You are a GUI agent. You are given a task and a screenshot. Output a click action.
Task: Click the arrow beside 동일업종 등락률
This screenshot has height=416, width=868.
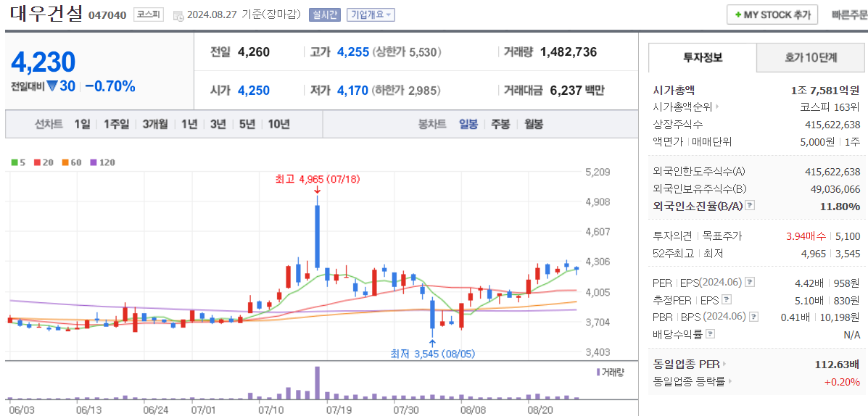731,382
